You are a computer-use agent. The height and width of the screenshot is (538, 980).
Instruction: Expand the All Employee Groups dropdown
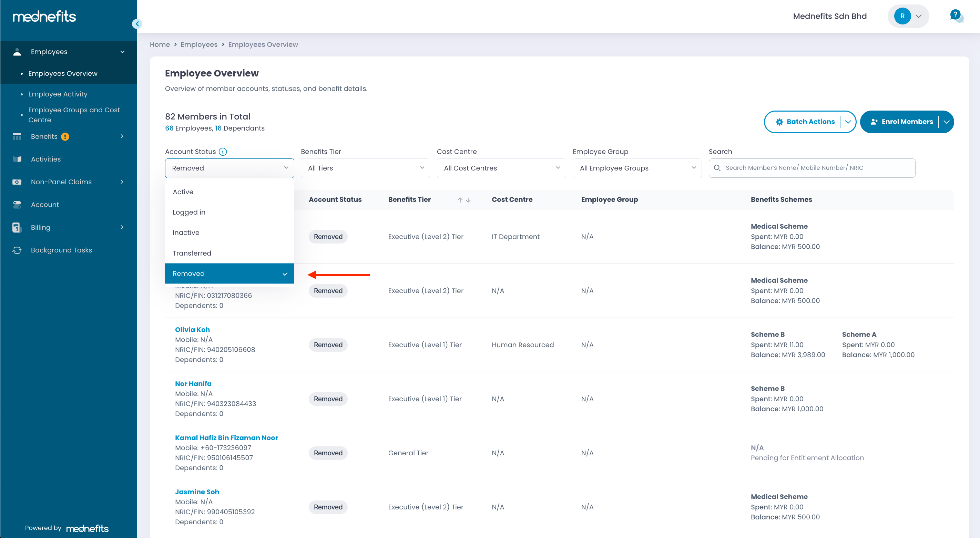[636, 168]
